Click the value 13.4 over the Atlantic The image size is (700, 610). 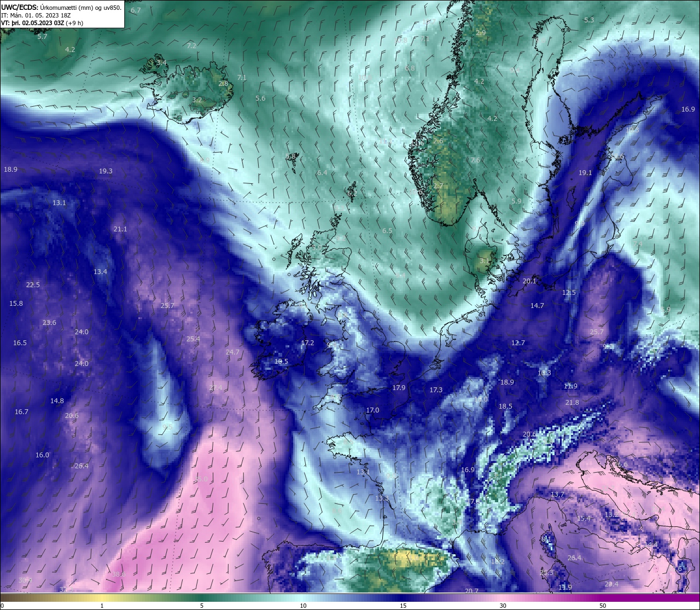tap(100, 272)
